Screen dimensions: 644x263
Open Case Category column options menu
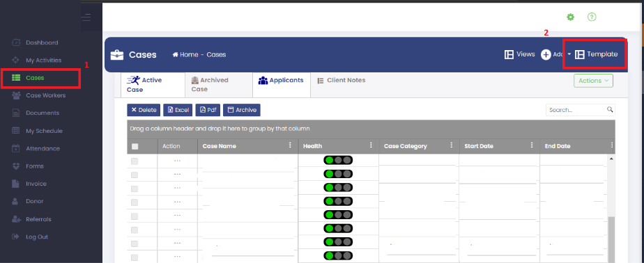tap(452, 145)
